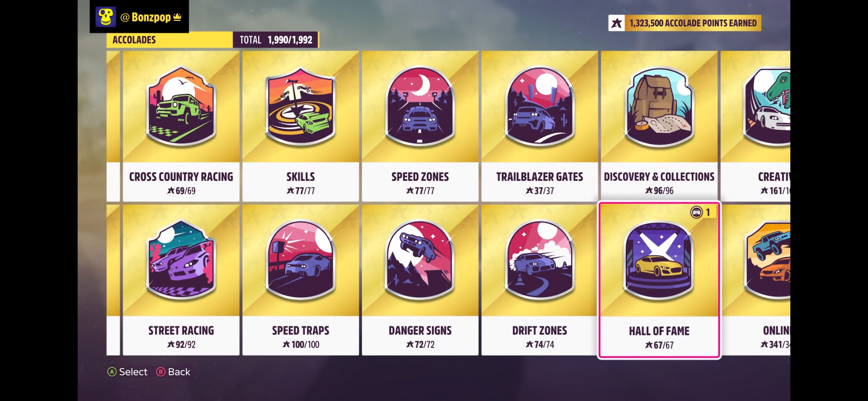Open Discovery & Collections backpack badge
The width and height of the screenshot is (868, 401).
tap(659, 106)
